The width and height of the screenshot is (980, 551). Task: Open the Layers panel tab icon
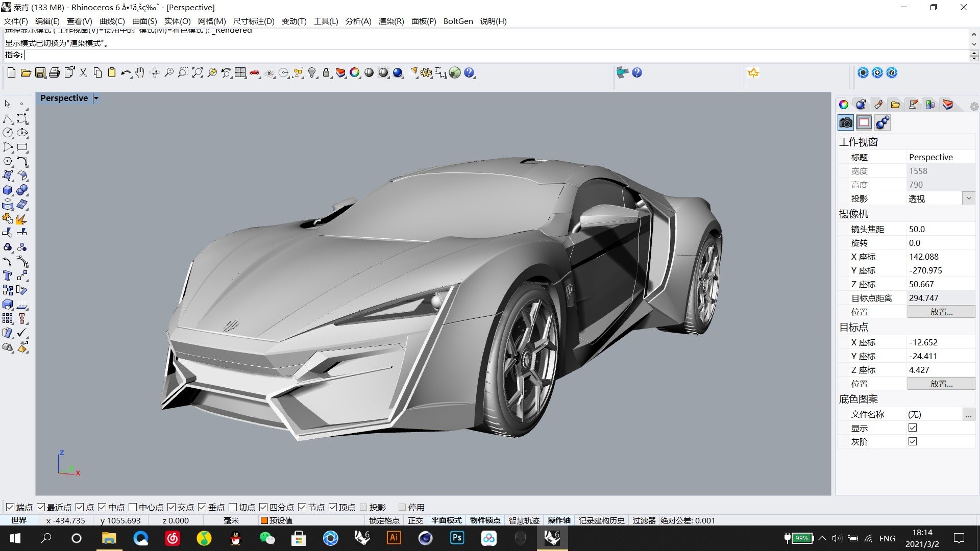point(947,105)
